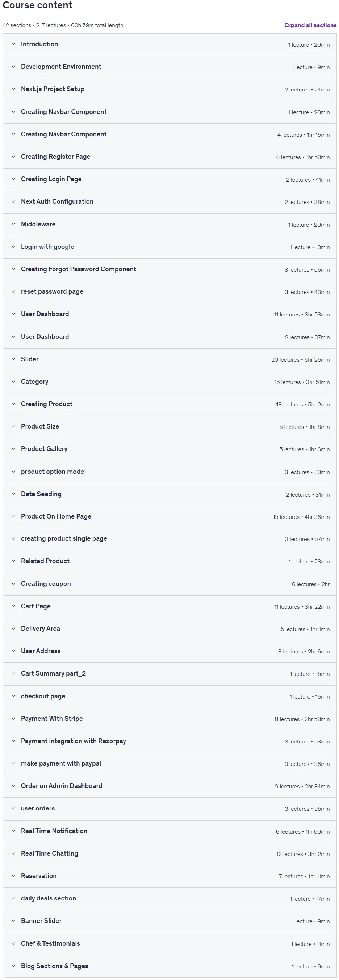Click the chevron next to Middleware

13,225
